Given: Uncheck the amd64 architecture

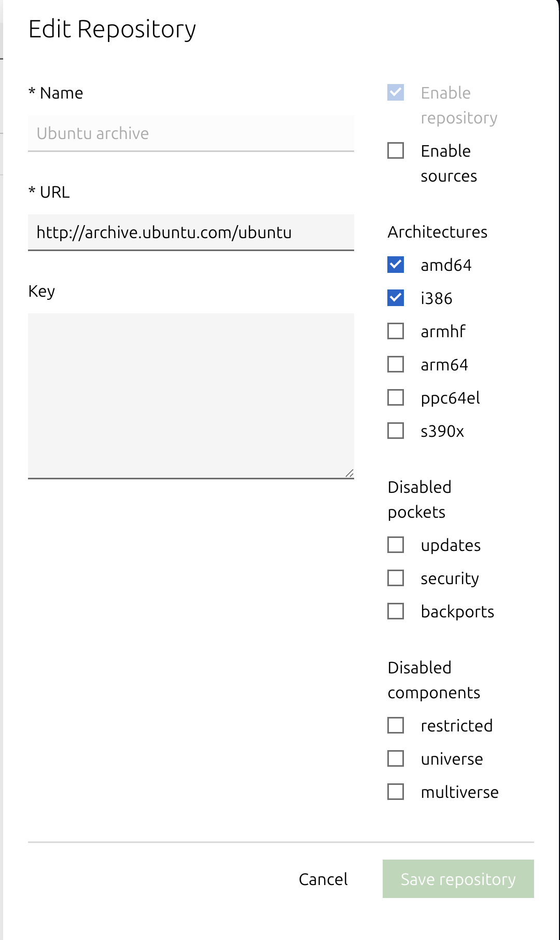Looking at the screenshot, I should coord(396,265).
